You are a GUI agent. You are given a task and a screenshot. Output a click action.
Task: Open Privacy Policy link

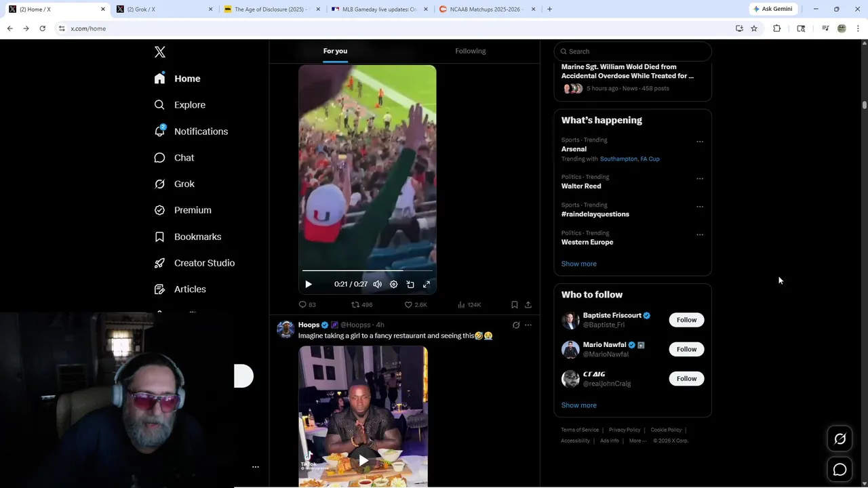625,430
